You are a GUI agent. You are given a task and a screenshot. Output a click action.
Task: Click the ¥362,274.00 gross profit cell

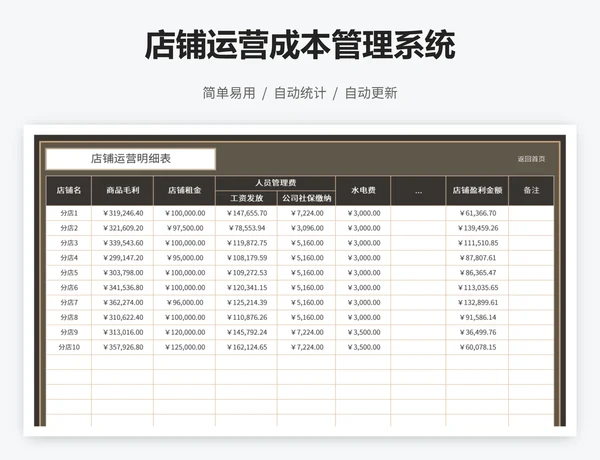(x=122, y=303)
